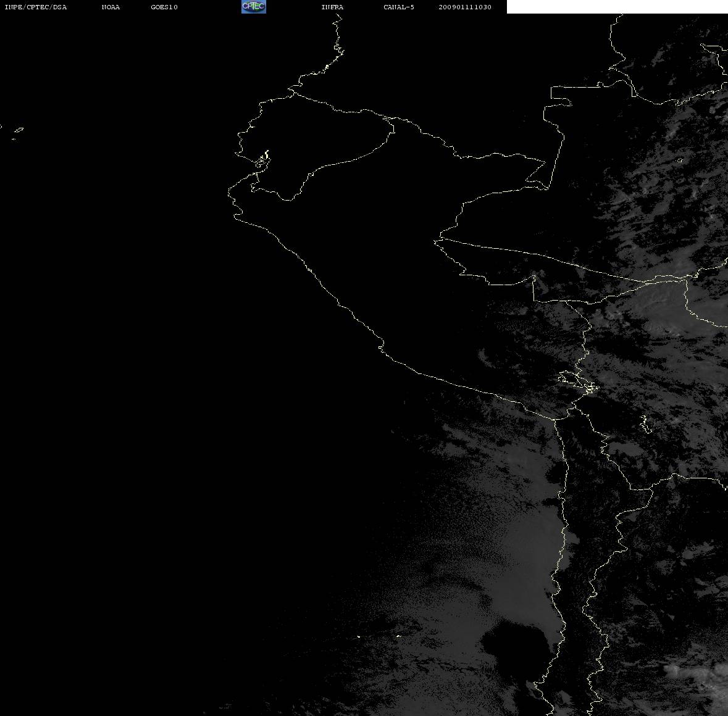Viewport: 728px width, 716px height.
Task: Click the INFRA header text
Action: click(332, 7)
